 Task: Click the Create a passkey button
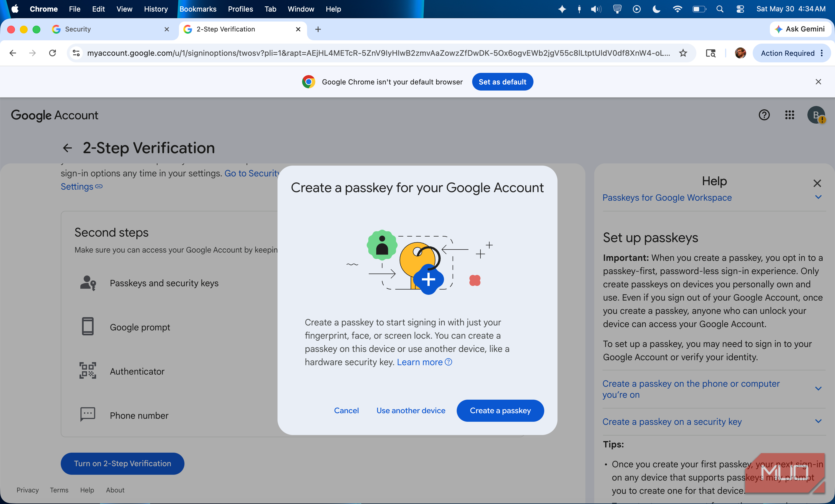pos(500,410)
